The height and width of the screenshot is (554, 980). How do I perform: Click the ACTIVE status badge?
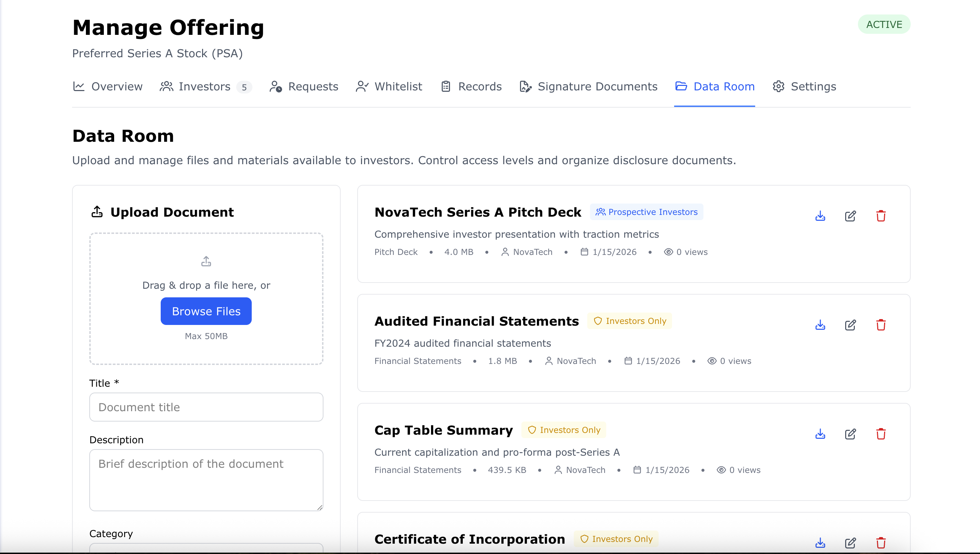[884, 24]
